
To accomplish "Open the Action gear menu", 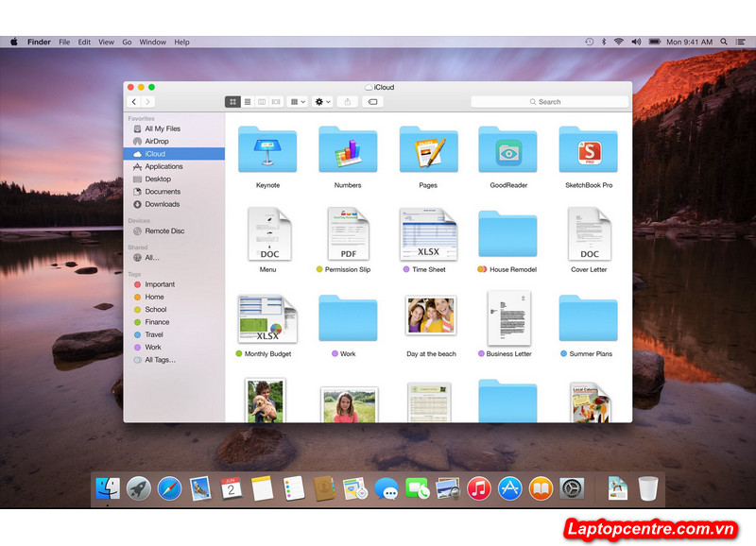I will [322, 102].
